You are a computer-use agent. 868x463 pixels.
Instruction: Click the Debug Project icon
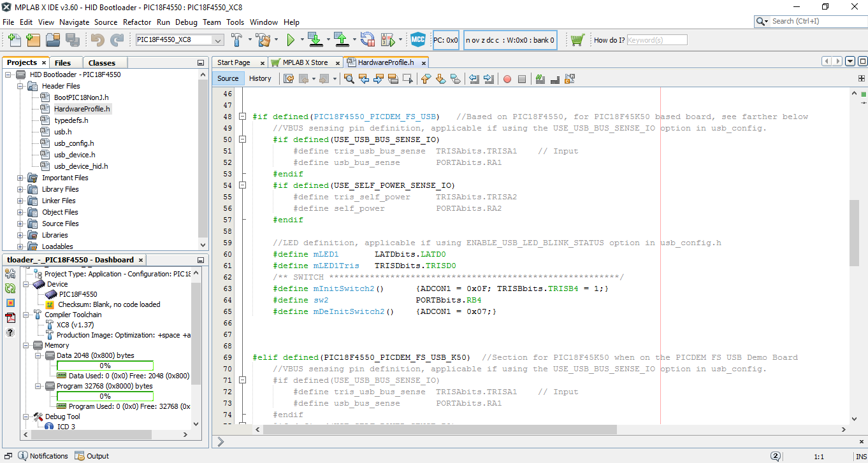pos(387,40)
